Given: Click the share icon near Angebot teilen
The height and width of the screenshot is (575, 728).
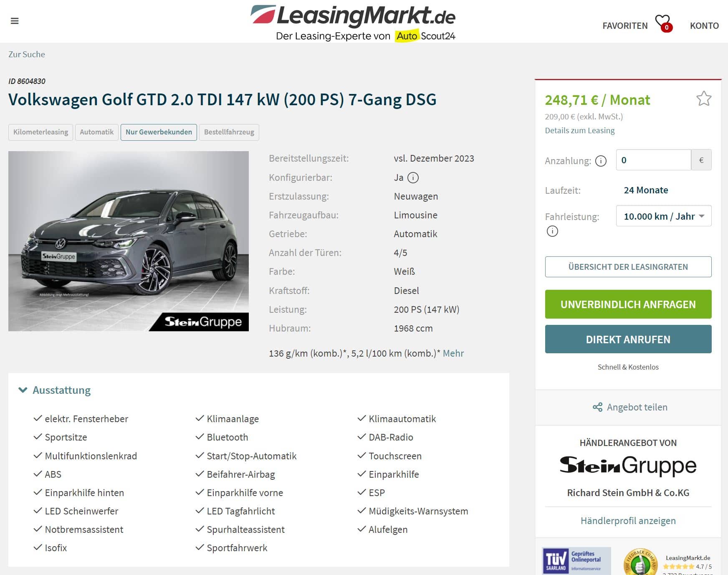Looking at the screenshot, I should point(597,407).
